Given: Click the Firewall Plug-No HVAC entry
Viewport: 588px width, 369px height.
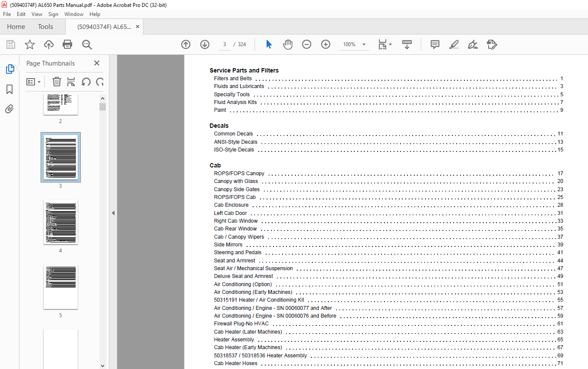Looking at the screenshot, I should coord(388,324).
